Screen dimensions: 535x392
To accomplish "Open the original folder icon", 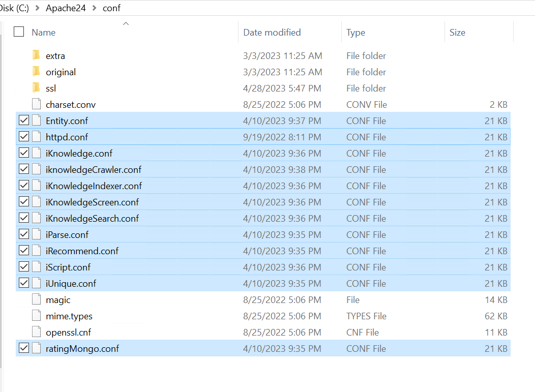I will [x=36, y=72].
